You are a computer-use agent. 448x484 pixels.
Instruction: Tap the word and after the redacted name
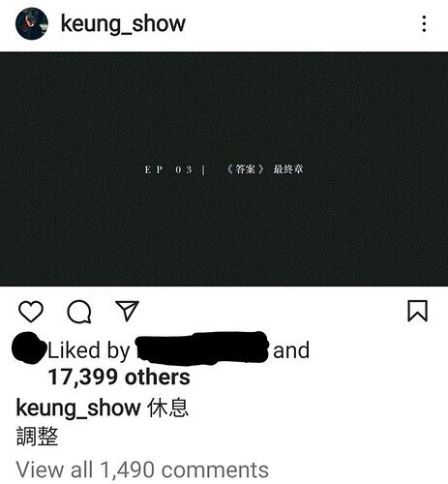pyautogui.click(x=291, y=350)
